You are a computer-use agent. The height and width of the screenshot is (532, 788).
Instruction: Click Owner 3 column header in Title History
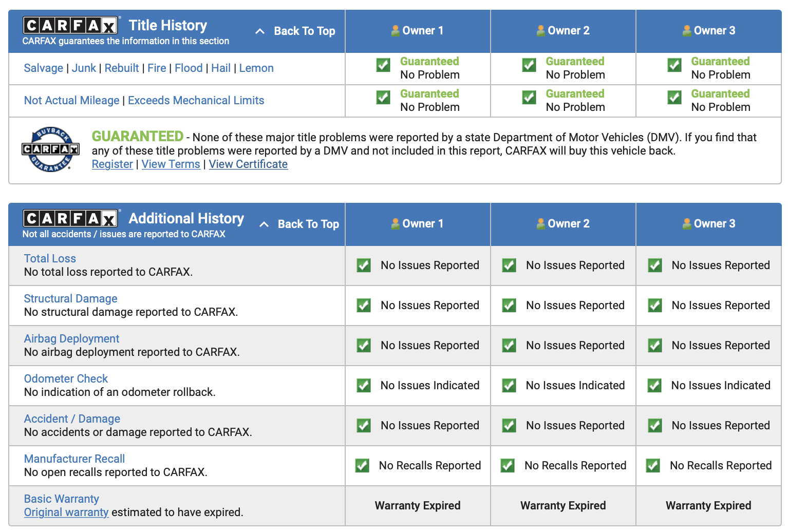click(709, 31)
